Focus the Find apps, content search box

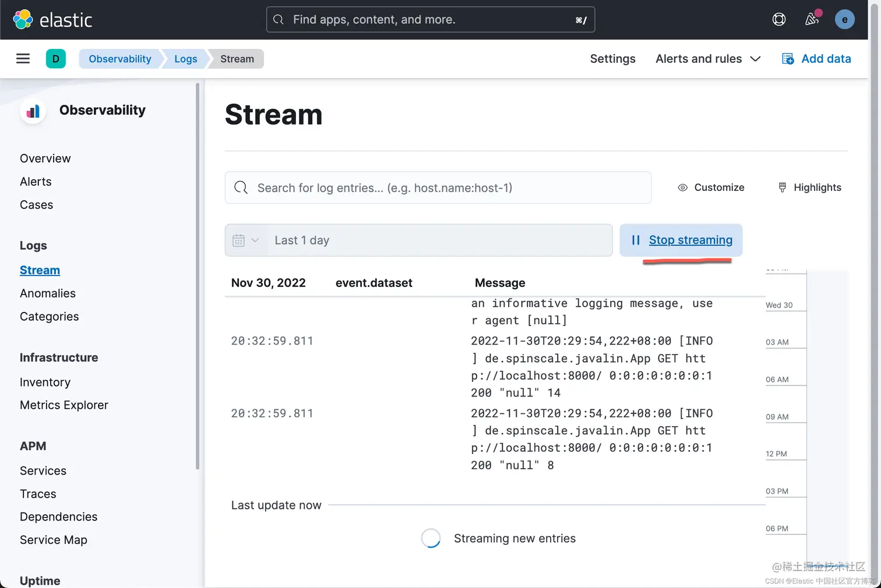click(x=430, y=20)
